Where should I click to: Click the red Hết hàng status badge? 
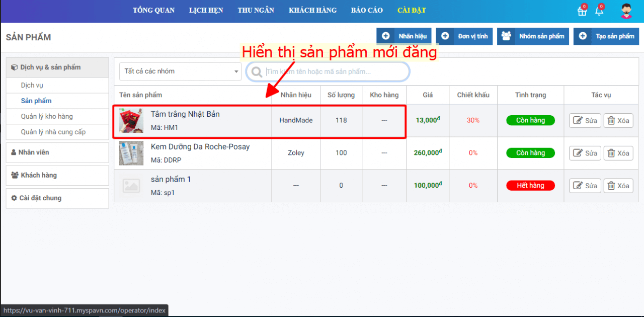click(530, 186)
